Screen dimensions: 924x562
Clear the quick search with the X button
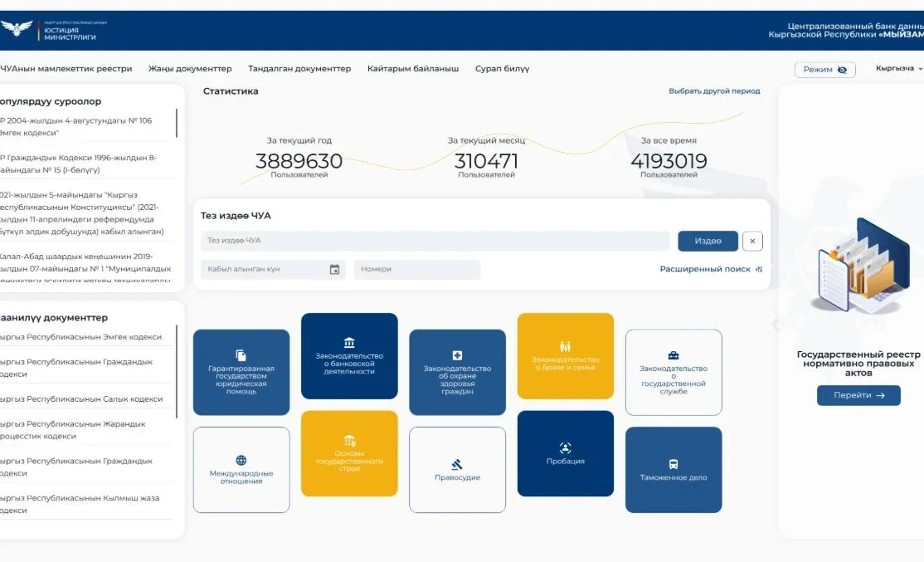(x=752, y=241)
